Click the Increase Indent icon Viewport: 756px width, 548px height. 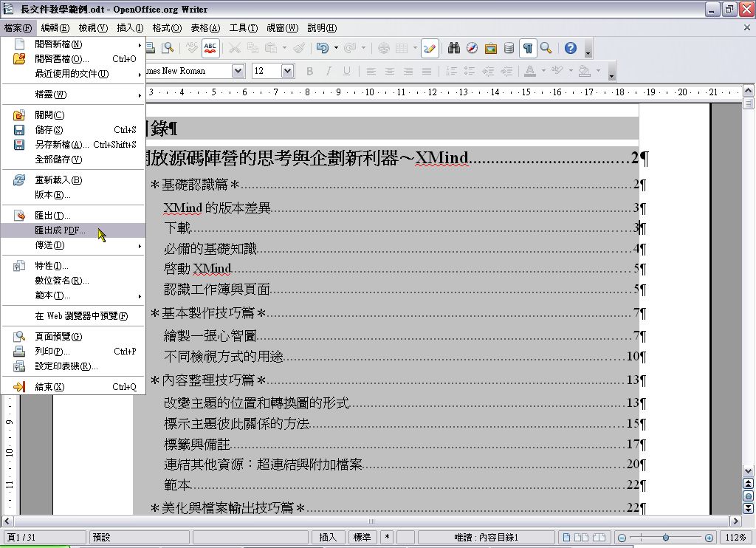coord(506,72)
